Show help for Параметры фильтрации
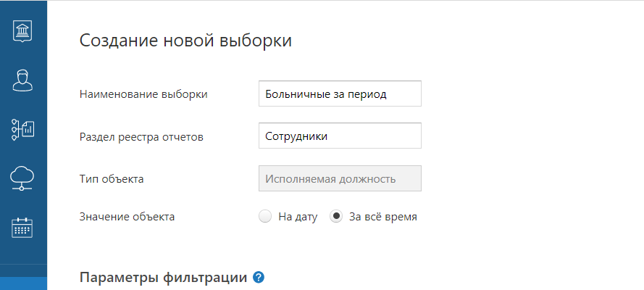 click(259, 277)
